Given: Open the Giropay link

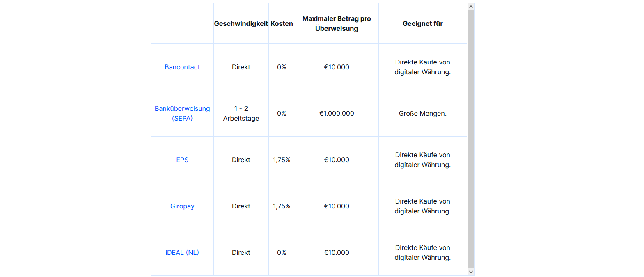Looking at the screenshot, I should point(182,206).
